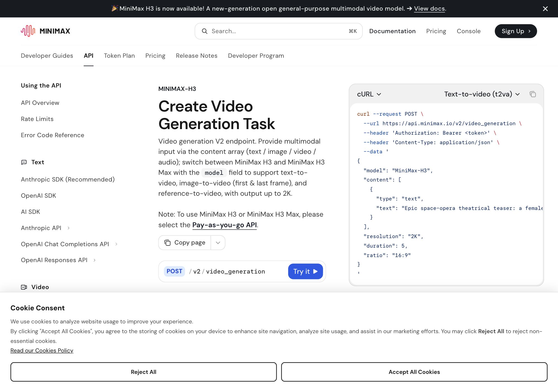Viewport: 558px width, 392px height.
Task: Open the Pay-as-you-go API link
Action: click(x=225, y=225)
